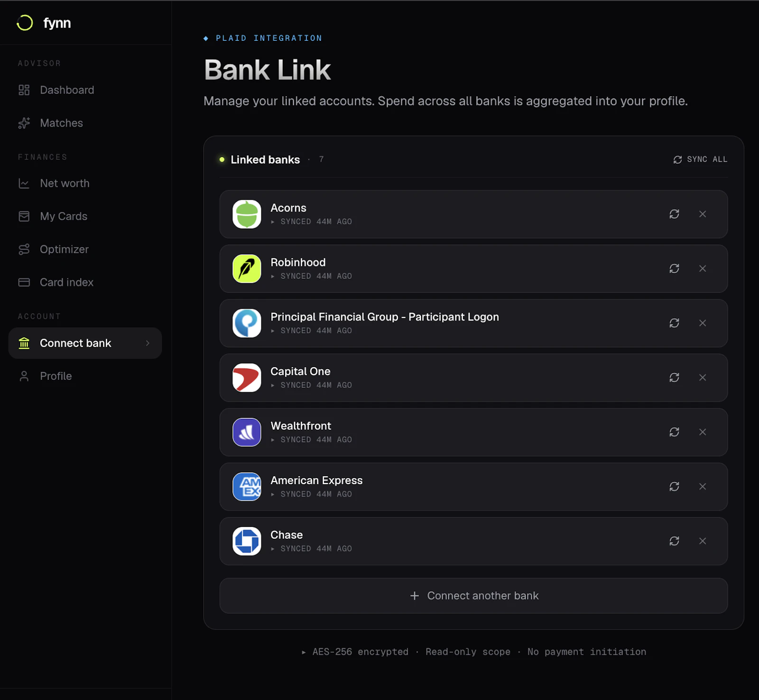The width and height of the screenshot is (759, 700).
Task: Expand Connect bank chevron arrow
Action: (x=148, y=343)
